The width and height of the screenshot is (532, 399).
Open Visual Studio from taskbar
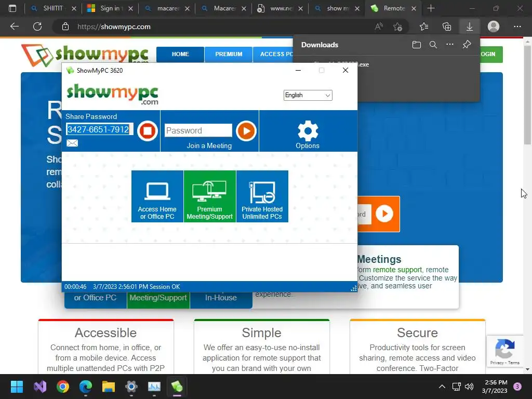tap(40, 387)
